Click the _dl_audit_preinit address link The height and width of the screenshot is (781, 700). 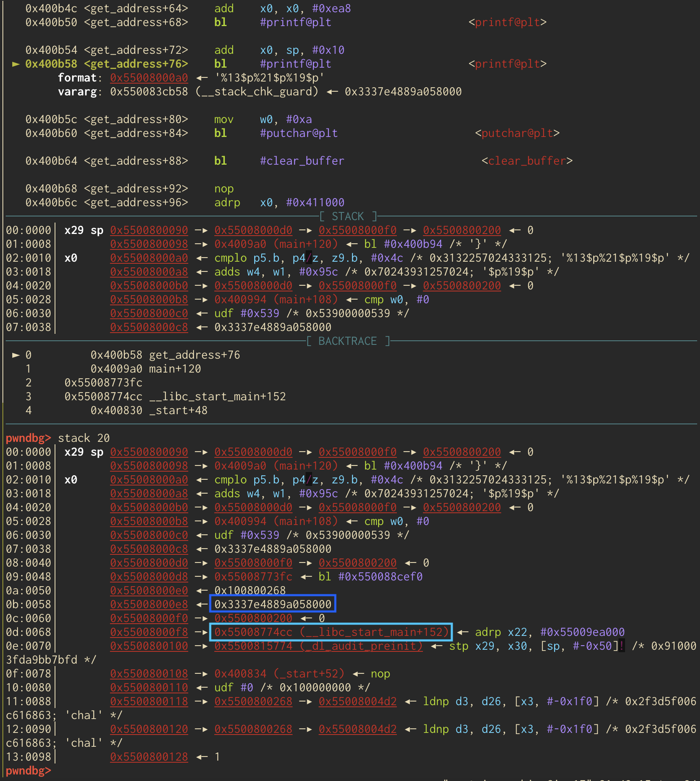[318, 646]
